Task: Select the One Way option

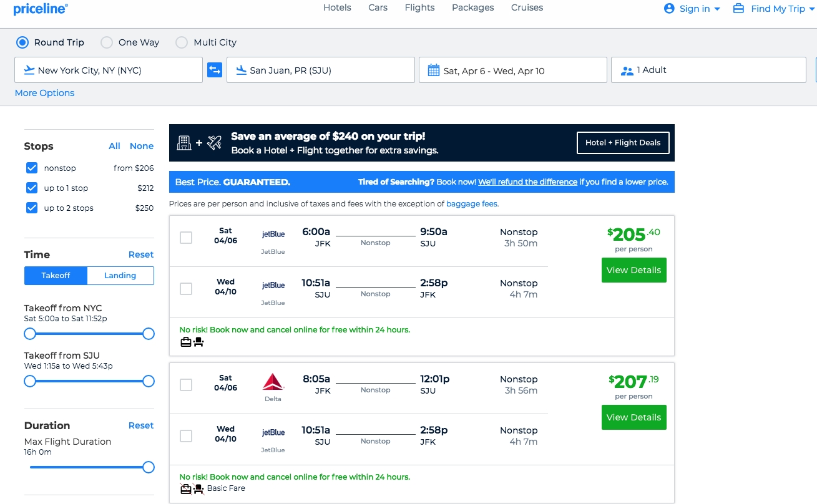Action: click(107, 42)
